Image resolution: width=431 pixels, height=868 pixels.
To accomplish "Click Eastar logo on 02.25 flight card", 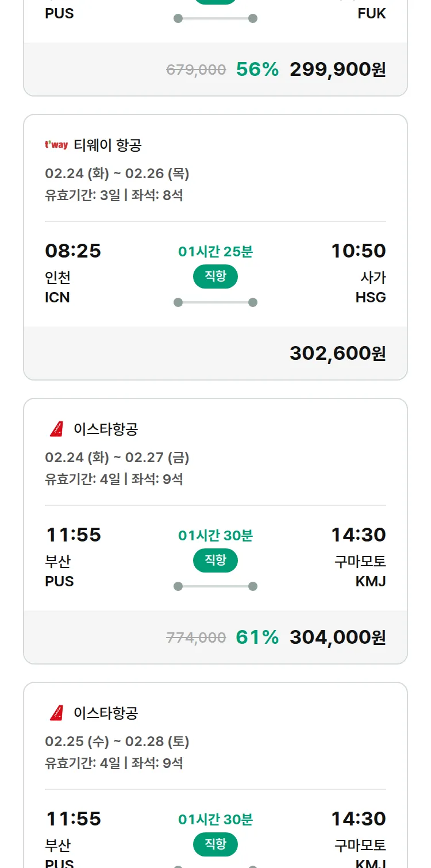I will 56,713.
